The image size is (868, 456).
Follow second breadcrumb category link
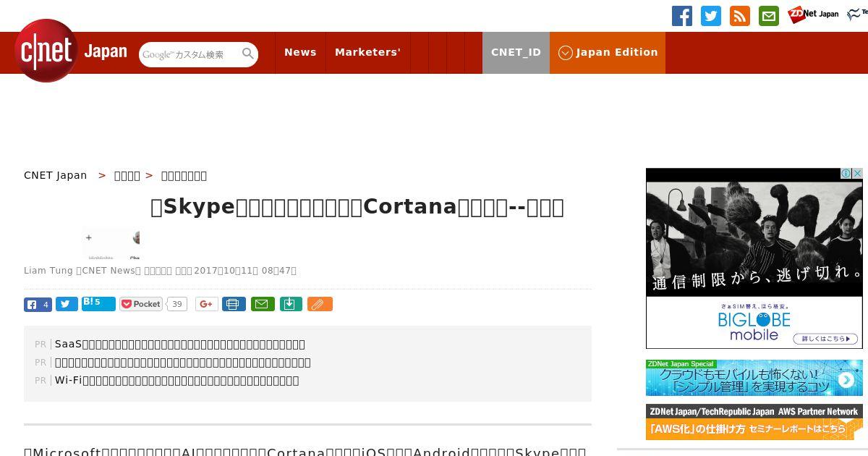click(127, 175)
